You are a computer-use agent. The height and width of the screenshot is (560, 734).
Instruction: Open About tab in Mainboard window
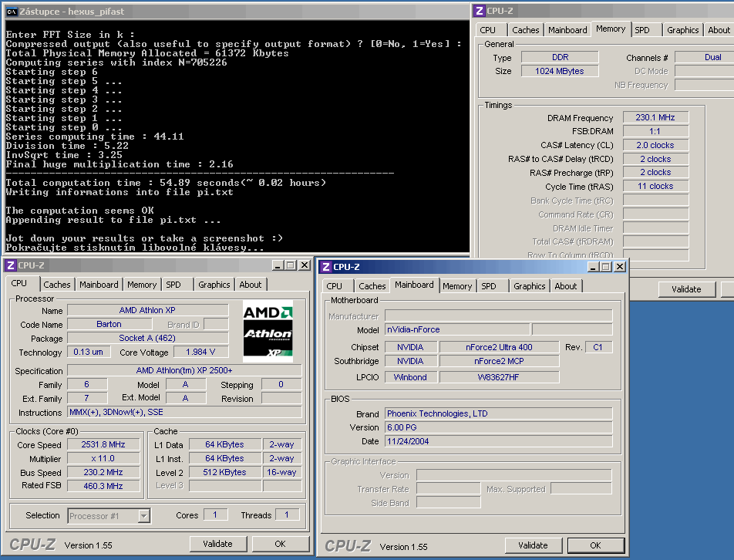566,286
